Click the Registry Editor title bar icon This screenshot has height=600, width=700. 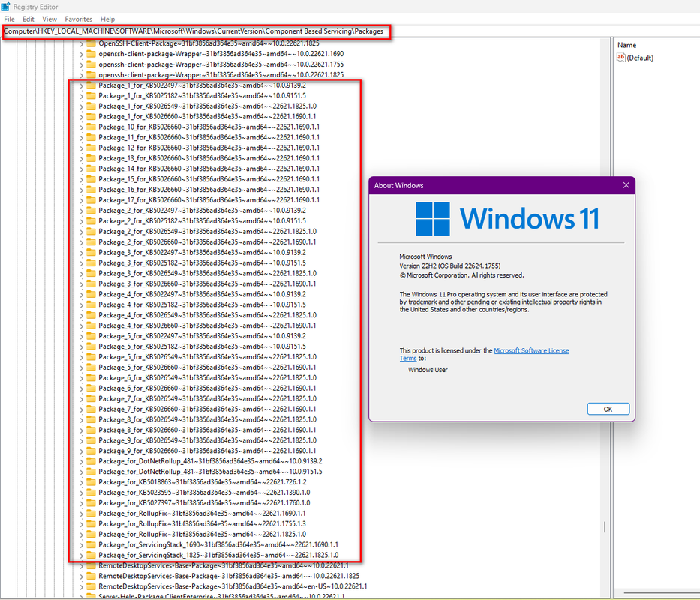click(5, 7)
